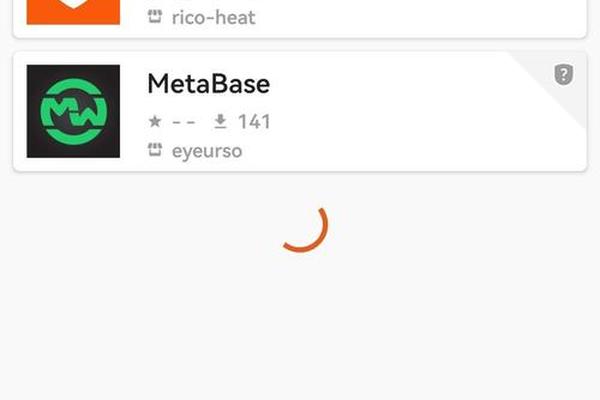Tap the MetaBase app title

click(x=209, y=84)
